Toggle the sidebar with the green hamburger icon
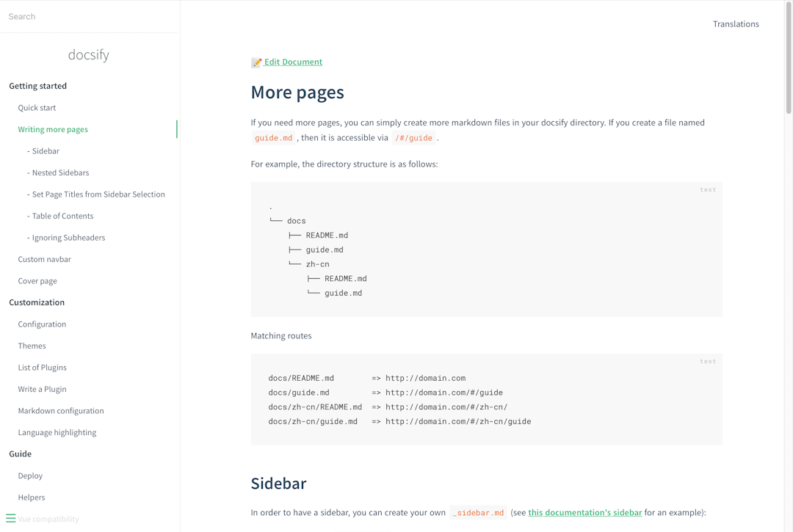This screenshot has width=793, height=532. click(x=10, y=517)
